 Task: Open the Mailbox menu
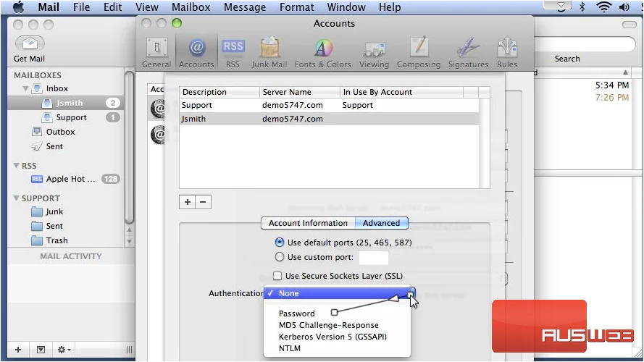click(x=191, y=7)
